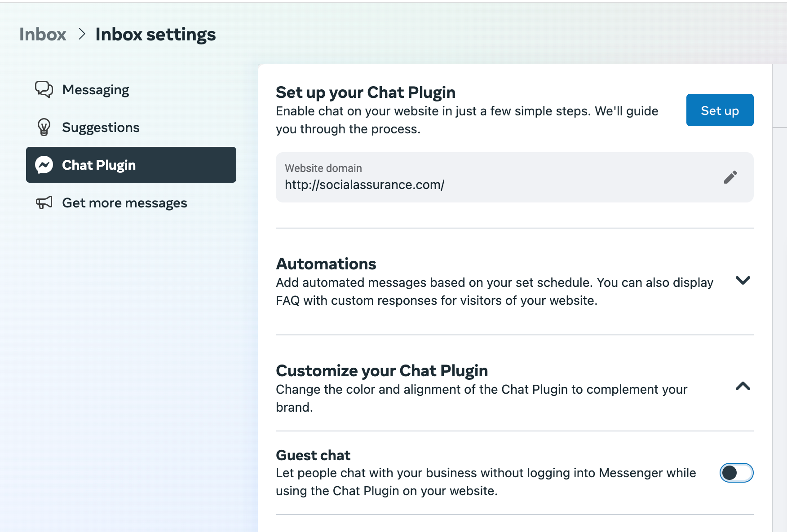Edit website domain with pencil icon

(x=730, y=177)
